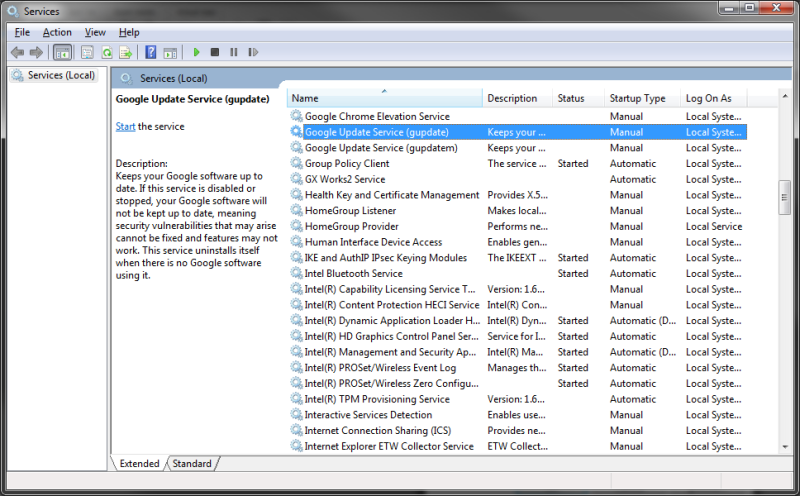Click gear icon beside Google Chrome Elevation Service
The width and height of the screenshot is (800, 496).
pos(296,116)
